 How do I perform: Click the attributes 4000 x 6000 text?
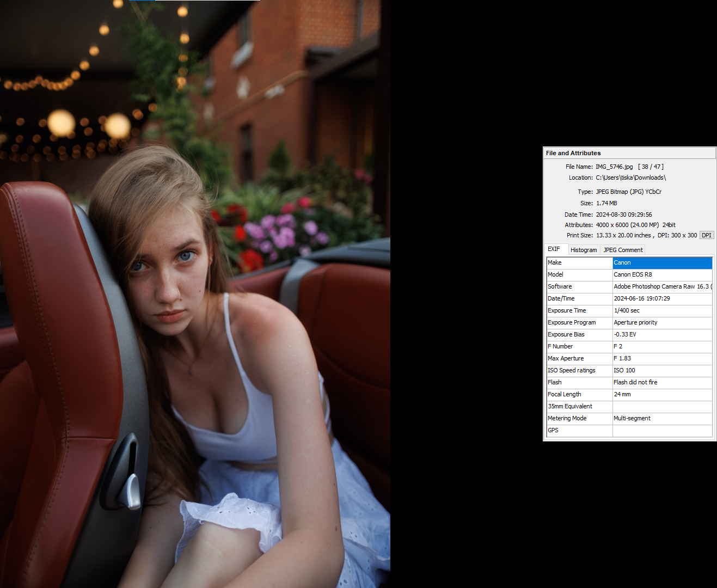point(612,225)
